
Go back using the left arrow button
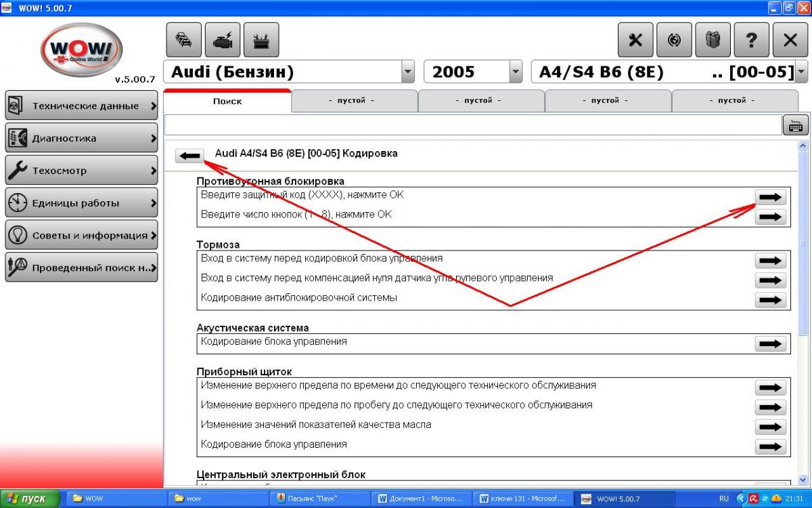point(190,156)
